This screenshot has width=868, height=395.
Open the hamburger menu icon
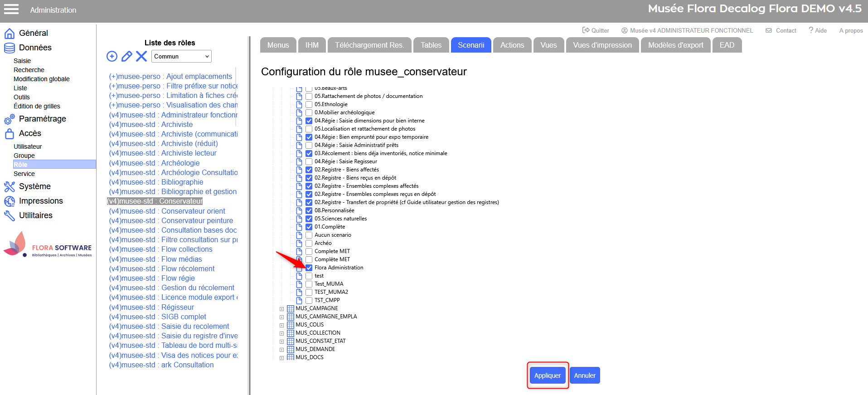(11, 10)
